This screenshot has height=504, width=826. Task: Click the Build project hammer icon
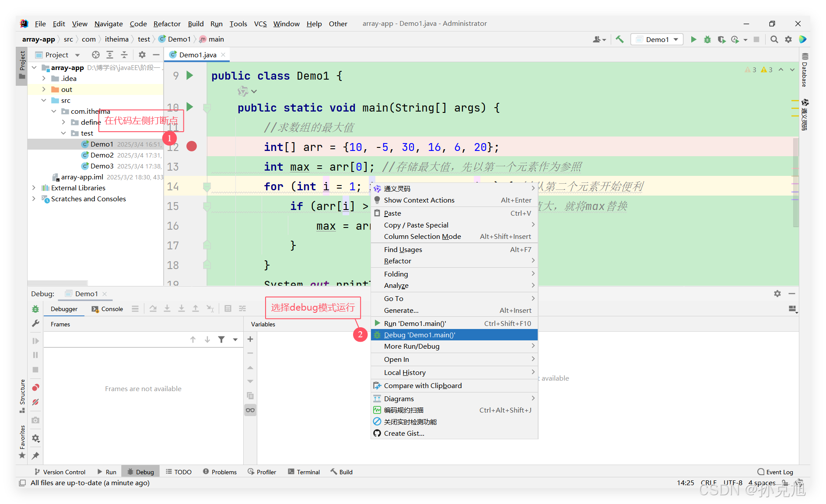[619, 39]
